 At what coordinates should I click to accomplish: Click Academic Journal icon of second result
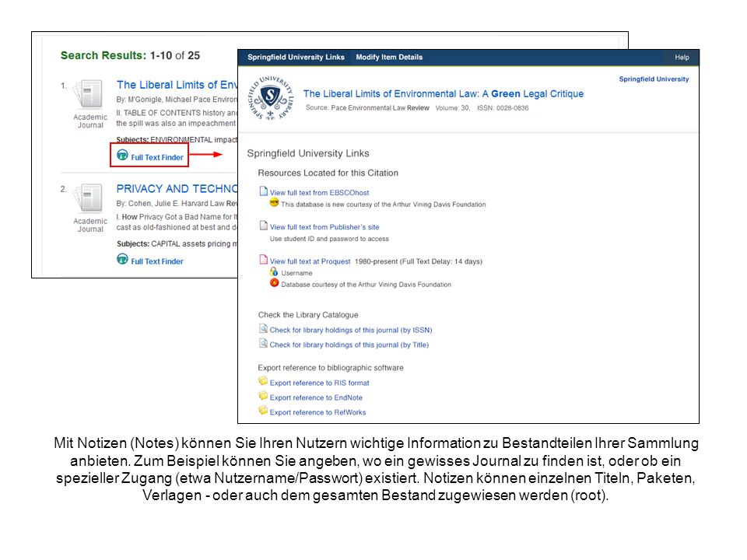[x=89, y=198]
